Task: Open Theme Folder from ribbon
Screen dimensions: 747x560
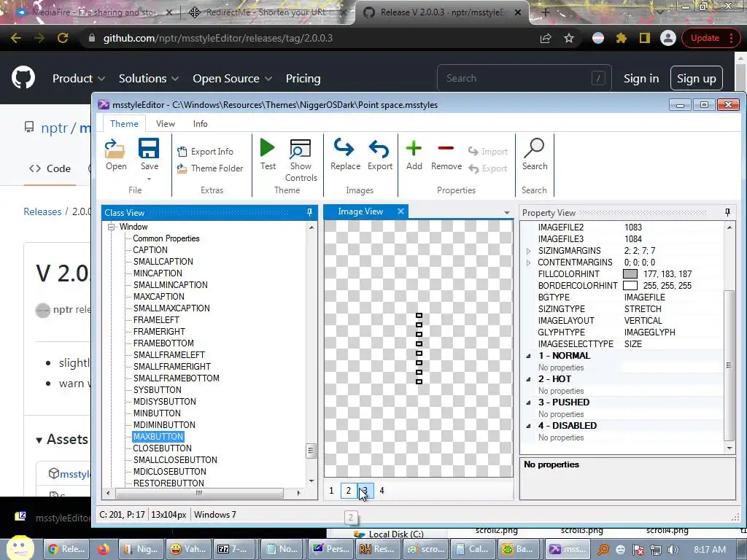Action: click(210, 168)
